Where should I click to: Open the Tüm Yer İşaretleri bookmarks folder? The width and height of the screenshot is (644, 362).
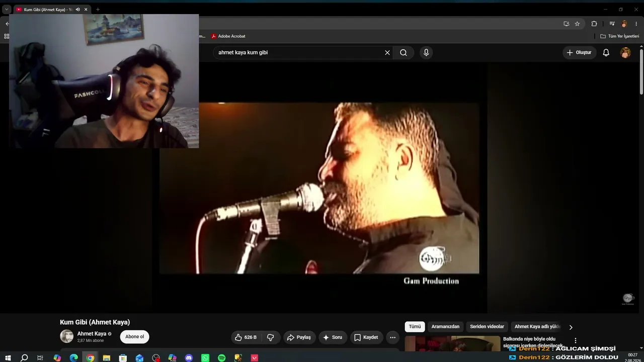[x=620, y=36]
